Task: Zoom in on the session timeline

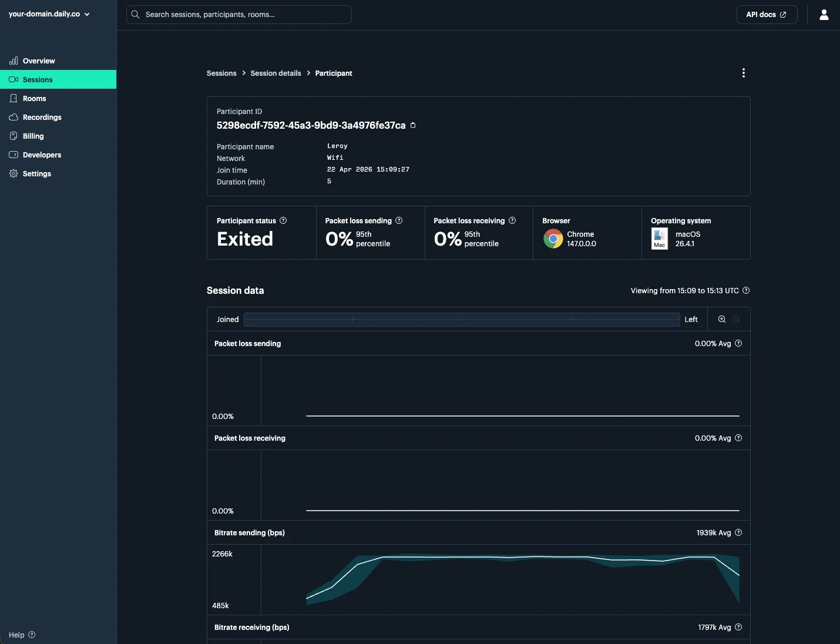Action: [722, 319]
